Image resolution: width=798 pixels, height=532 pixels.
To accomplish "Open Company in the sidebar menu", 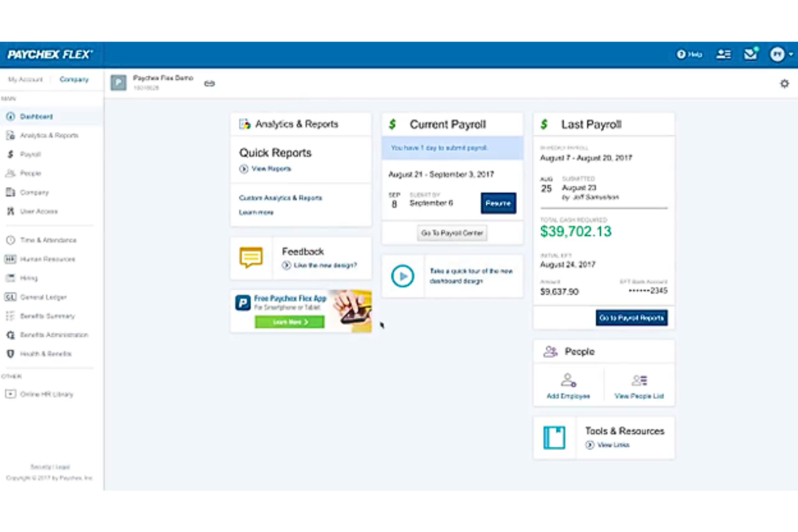I will tap(52, 192).
